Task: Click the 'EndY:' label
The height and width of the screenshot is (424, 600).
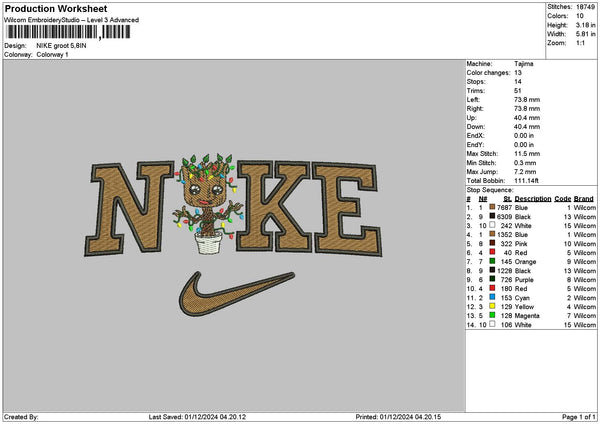Action: point(475,145)
